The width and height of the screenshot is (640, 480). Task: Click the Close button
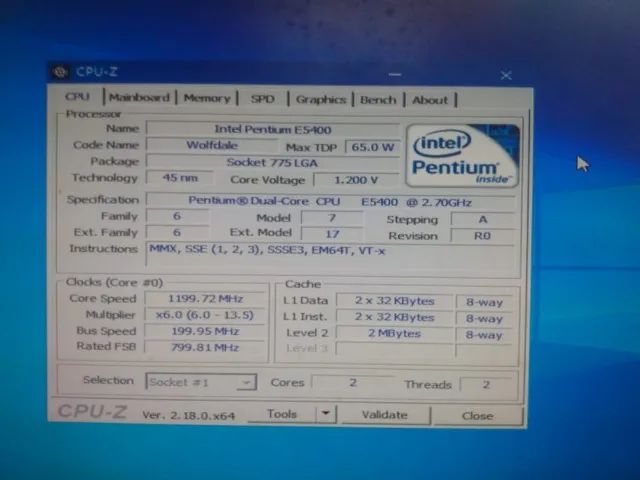coord(478,416)
